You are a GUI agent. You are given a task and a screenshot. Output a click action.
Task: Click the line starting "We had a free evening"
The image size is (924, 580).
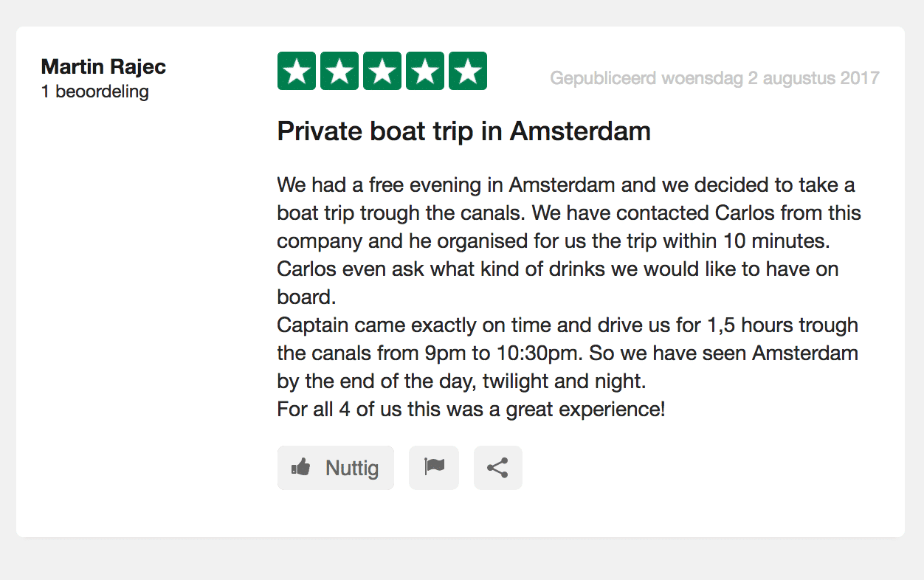click(x=565, y=184)
